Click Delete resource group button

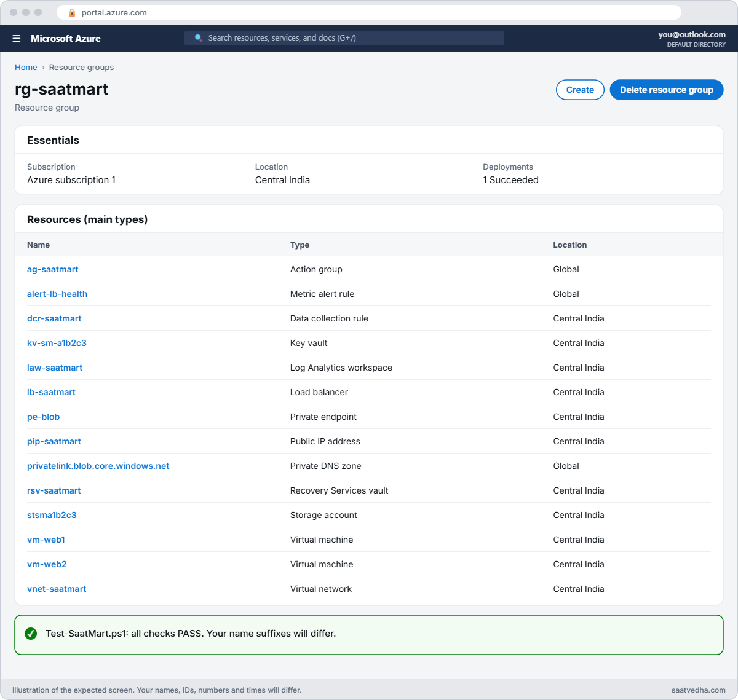[x=667, y=90]
